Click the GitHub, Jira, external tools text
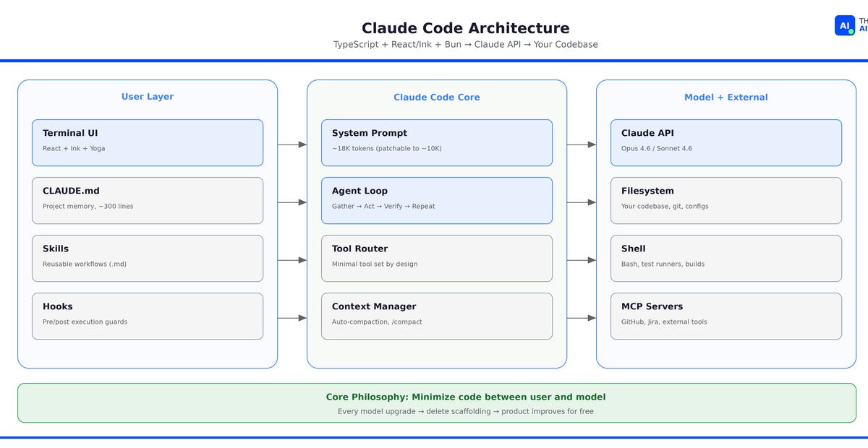 pyautogui.click(x=664, y=322)
